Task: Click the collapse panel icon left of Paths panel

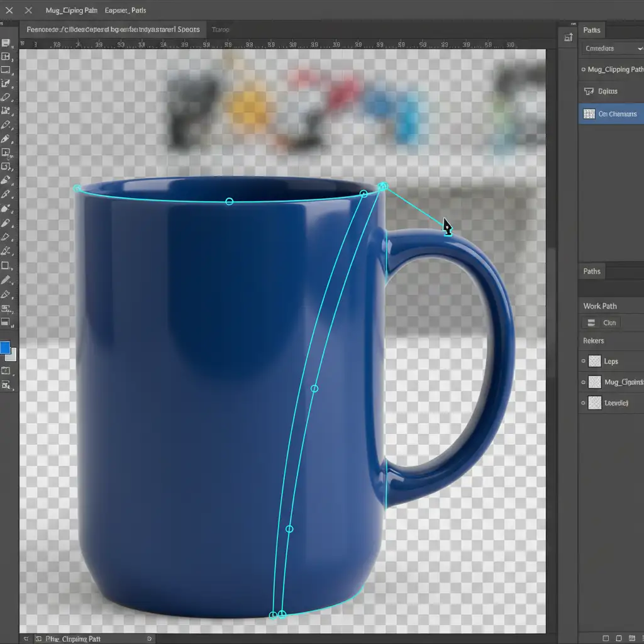Action: [x=569, y=37]
